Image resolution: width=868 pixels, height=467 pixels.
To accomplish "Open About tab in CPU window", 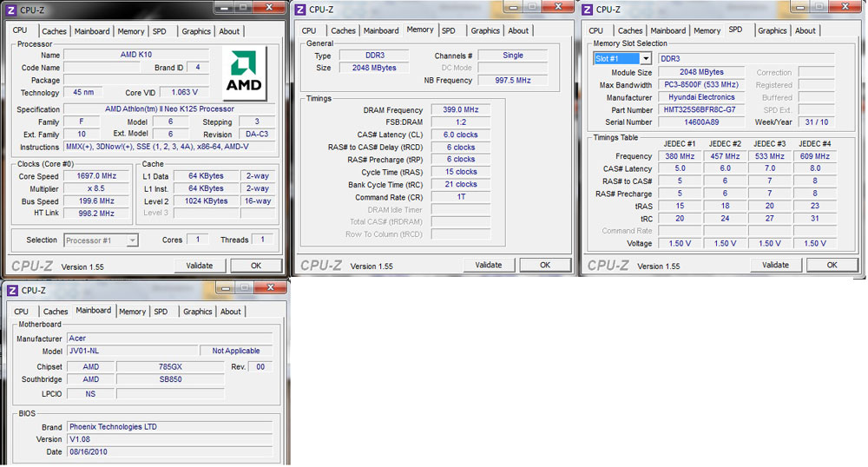I will [229, 31].
